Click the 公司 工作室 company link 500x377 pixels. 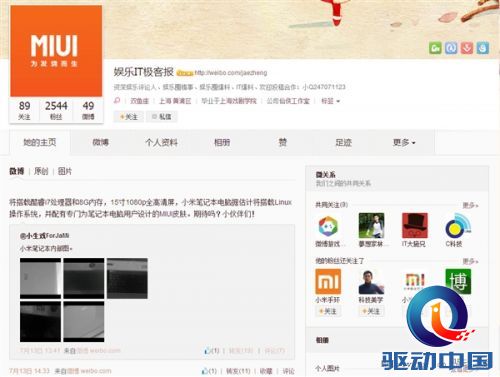point(288,101)
